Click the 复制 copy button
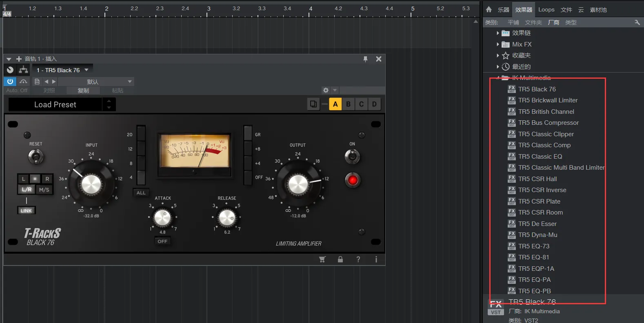This screenshot has width=644, height=323. coord(83,91)
